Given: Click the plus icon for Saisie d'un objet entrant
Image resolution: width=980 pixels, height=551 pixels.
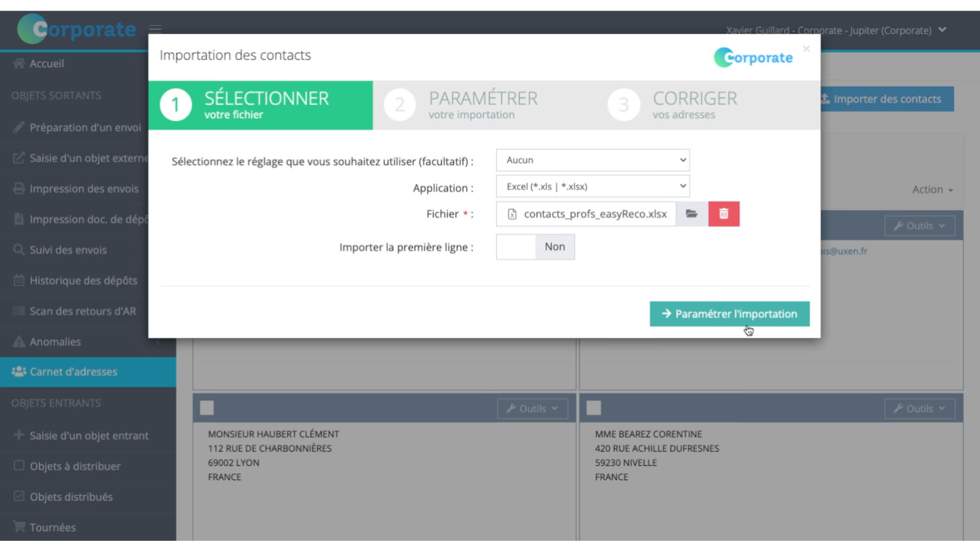Looking at the screenshot, I should coord(19,435).
